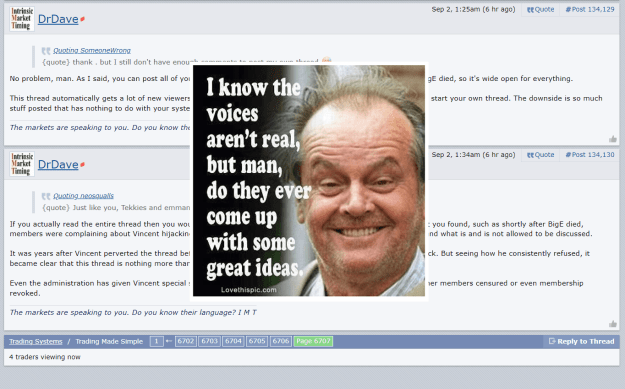
Task: Quote post 134,129
Action: click(x=540, y=10)
